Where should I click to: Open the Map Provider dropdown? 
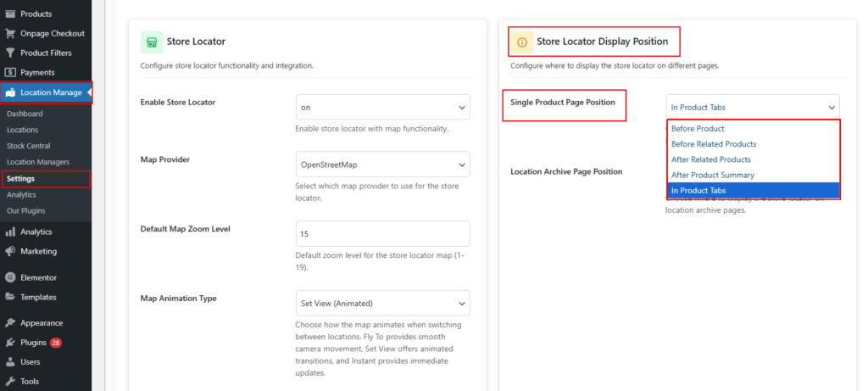pyautogui.click(x=382, y=164)
